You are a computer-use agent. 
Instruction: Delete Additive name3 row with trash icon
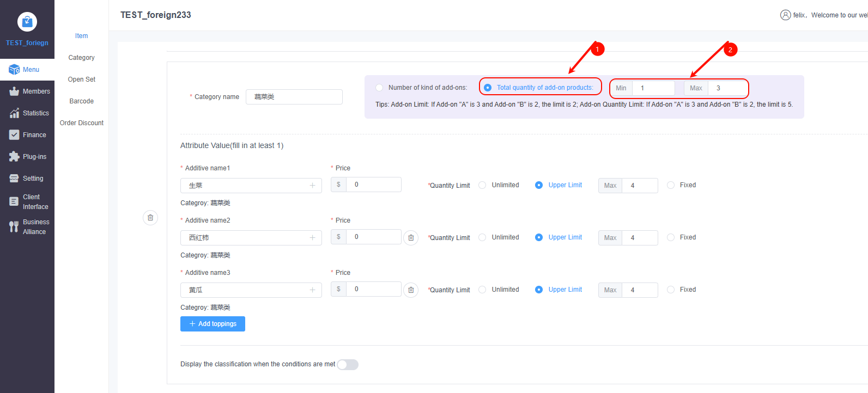pyautogui.click(x=411, y=290)
